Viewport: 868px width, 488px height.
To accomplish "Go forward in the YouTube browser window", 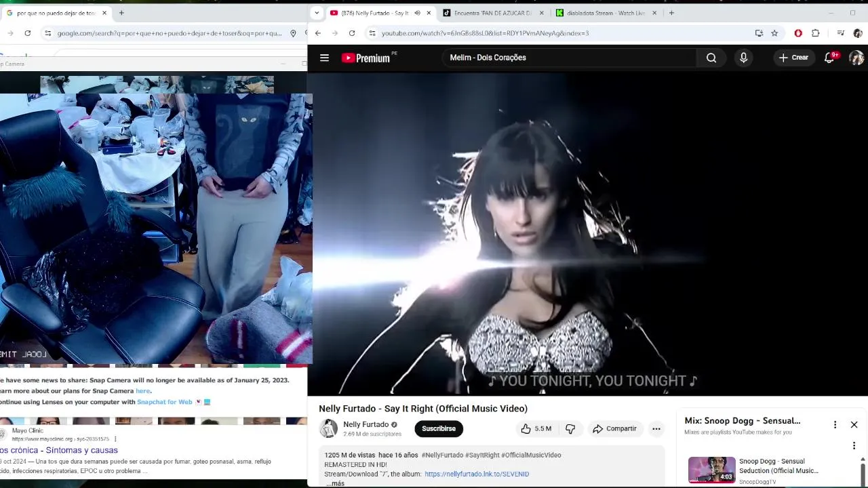I will (x=334, y=33).
